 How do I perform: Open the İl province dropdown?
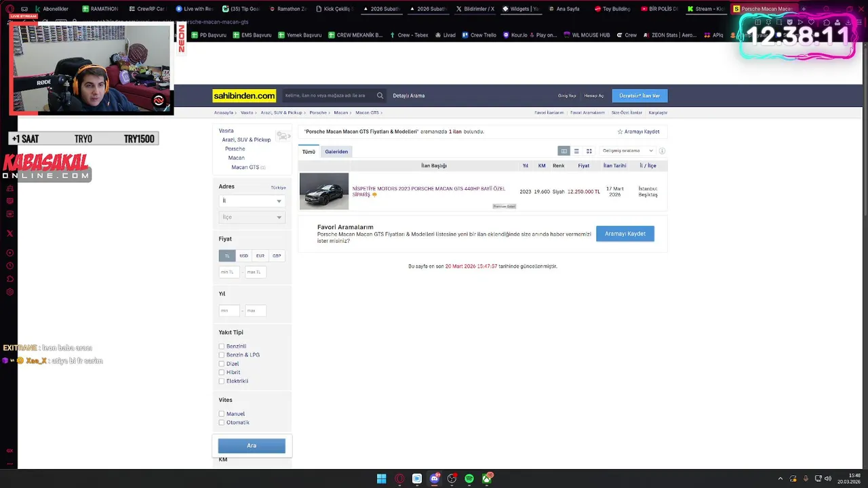pyautogui.click(x=252, y=201)
